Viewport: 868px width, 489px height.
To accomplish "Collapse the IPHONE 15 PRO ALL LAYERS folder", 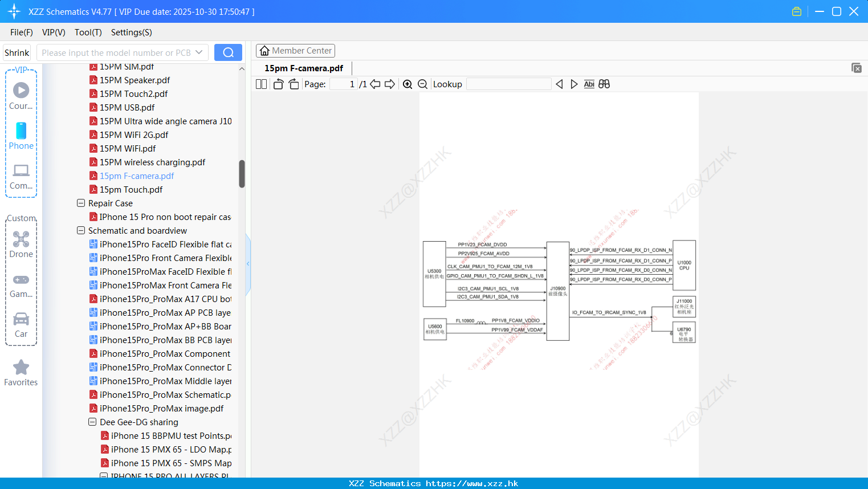I will click(104, 476).
